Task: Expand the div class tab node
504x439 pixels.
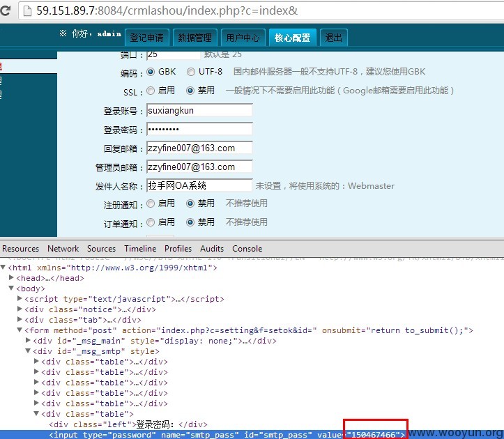Action: tap(20, 319)
